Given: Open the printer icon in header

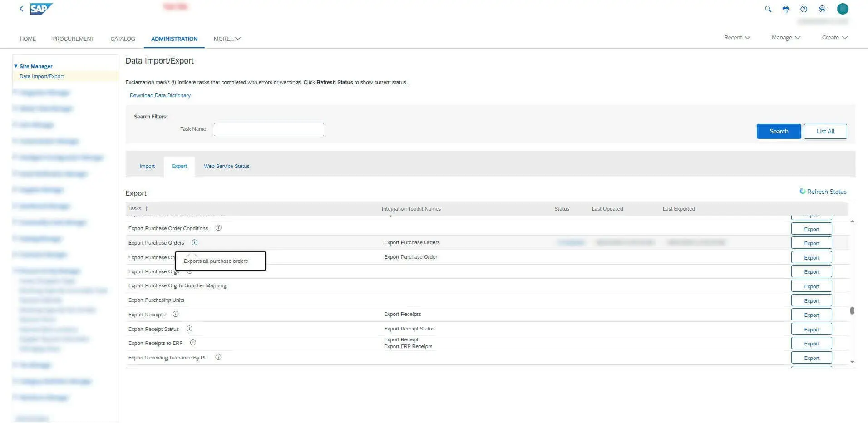Looking at the screenshot, I should pos(786,9).
